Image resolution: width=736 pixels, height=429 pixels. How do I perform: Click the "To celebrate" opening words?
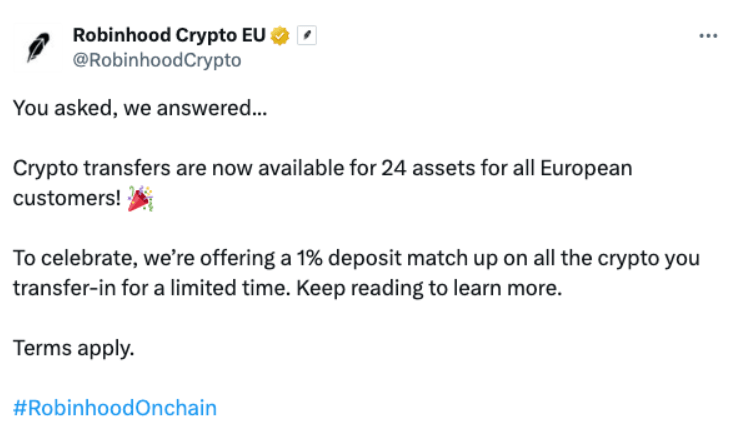pyautogui.click(x=75, y=259)
